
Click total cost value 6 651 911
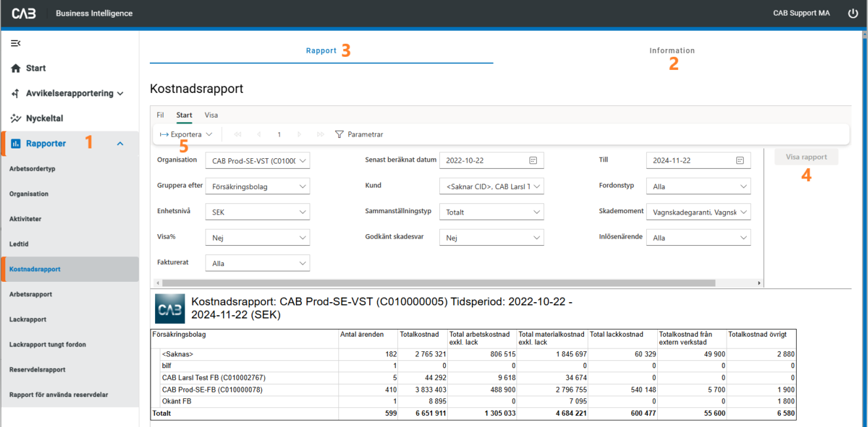pyautogui.click(x=430, y=413)
